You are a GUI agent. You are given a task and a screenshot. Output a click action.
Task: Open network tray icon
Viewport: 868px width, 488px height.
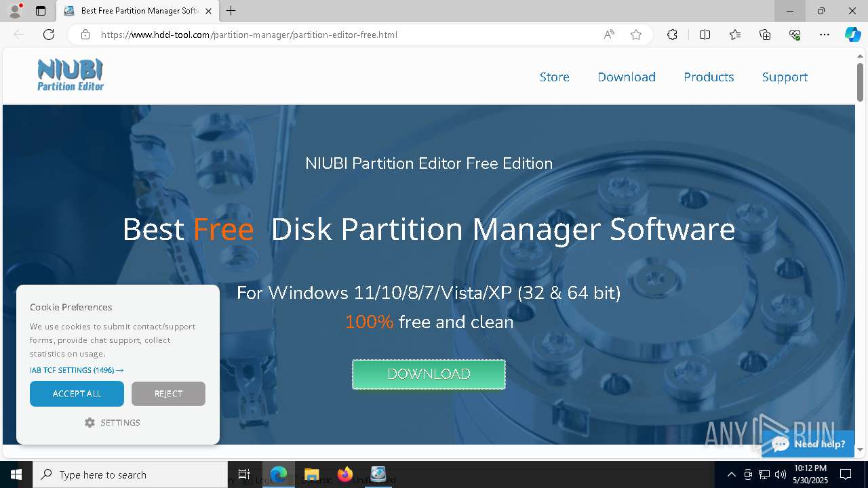tap(764, 474)
